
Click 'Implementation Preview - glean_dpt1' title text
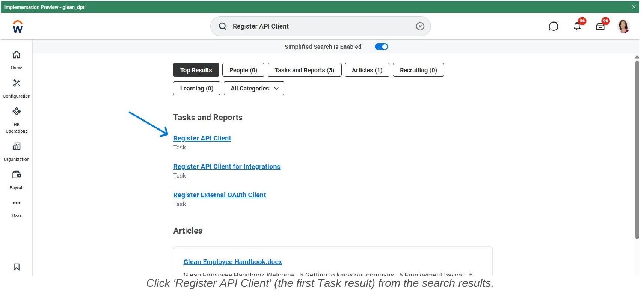point(45,7)
